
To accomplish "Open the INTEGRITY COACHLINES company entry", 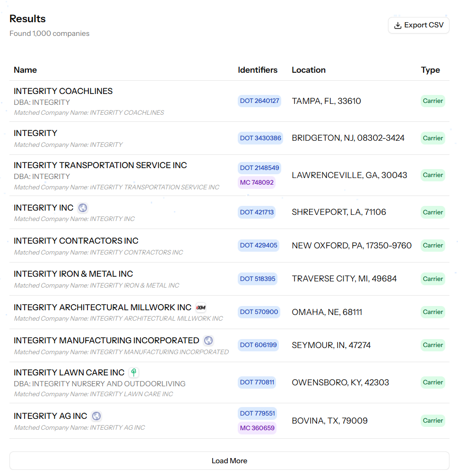I will coord(63,91).
